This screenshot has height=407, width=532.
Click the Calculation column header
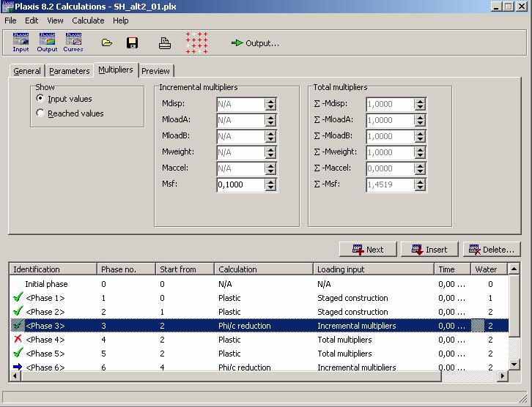click(264, 269)
